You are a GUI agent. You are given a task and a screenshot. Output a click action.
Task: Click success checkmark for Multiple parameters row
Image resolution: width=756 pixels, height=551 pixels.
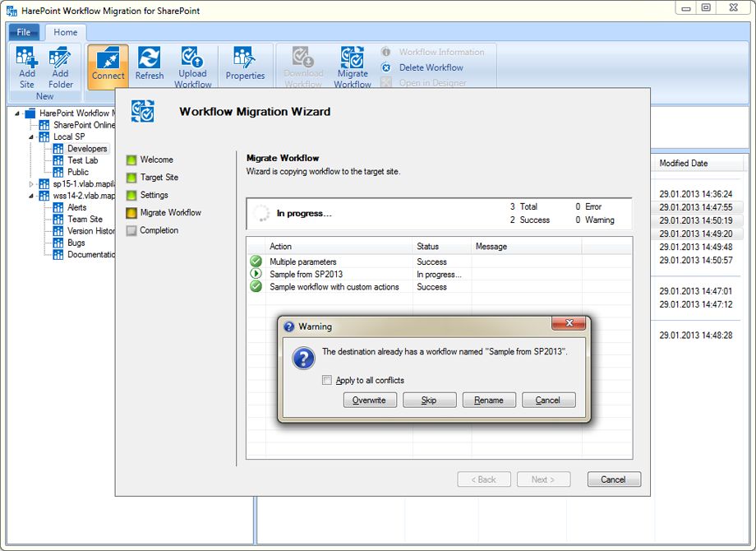pyautogui.click(x=256, y=262)
